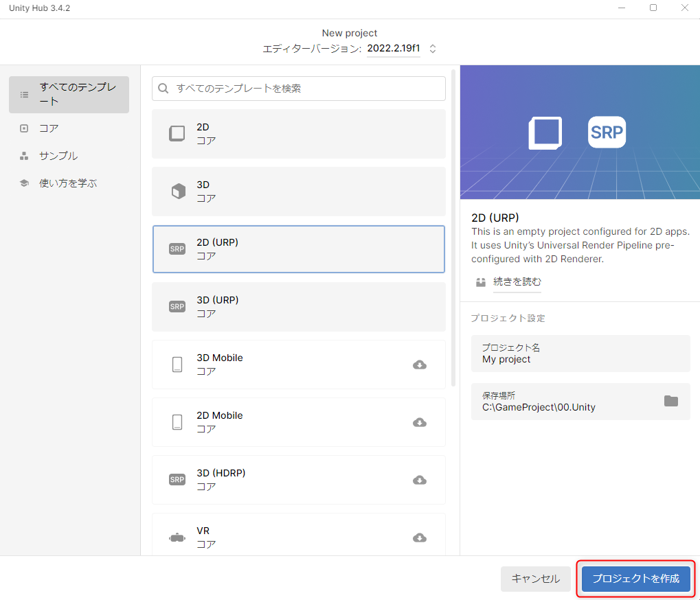
Task: Download the VR template via cloud icon
Action: click(420, 538)
